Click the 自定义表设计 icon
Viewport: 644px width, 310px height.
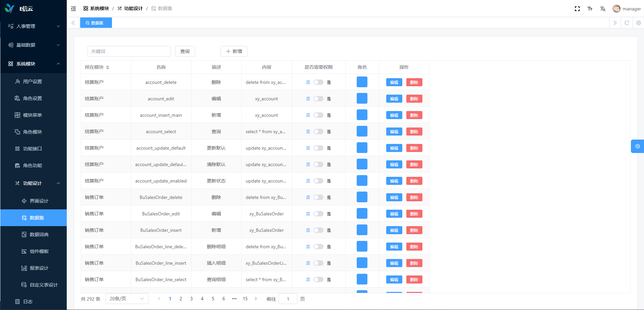[24, 285]
